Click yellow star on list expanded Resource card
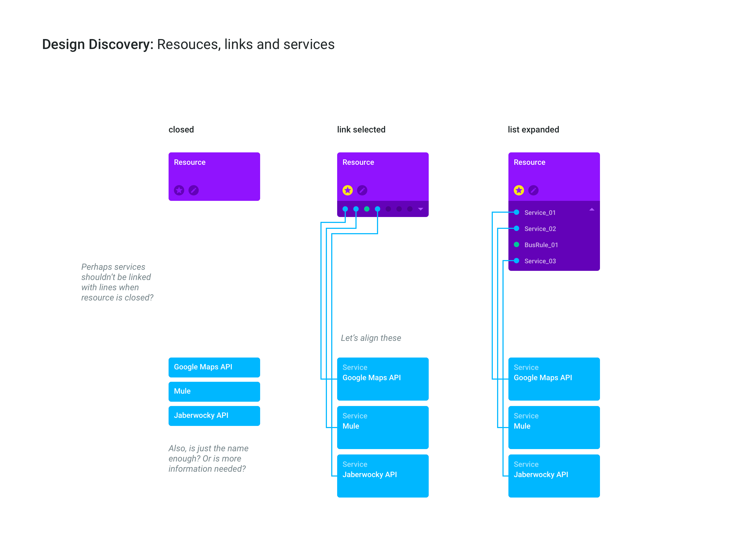This screenshot has height=560, width=754. [x=519, y=190]
